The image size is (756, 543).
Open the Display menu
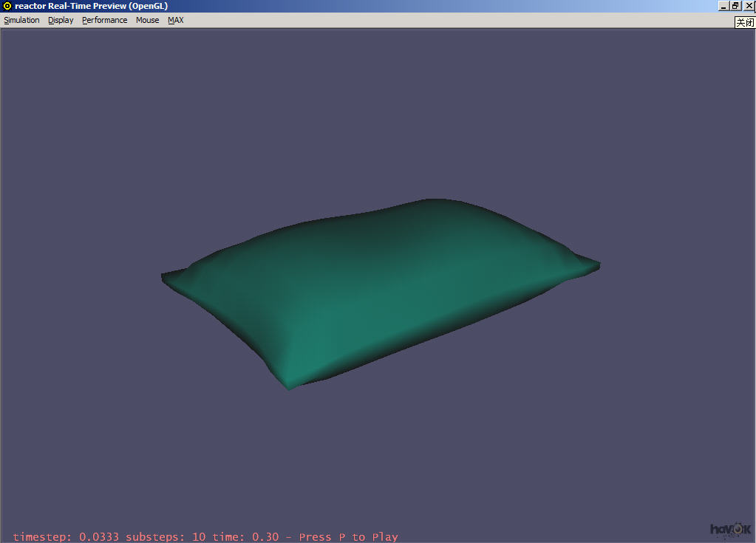tap(61, 20)
